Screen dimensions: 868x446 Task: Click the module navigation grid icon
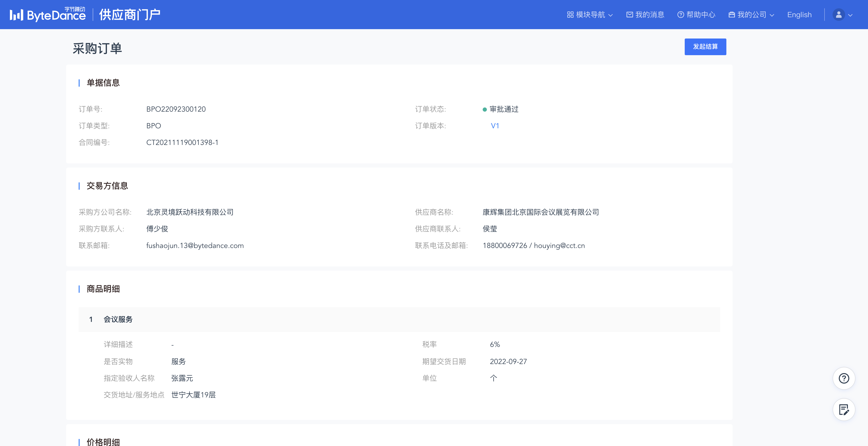pos(570,15)
